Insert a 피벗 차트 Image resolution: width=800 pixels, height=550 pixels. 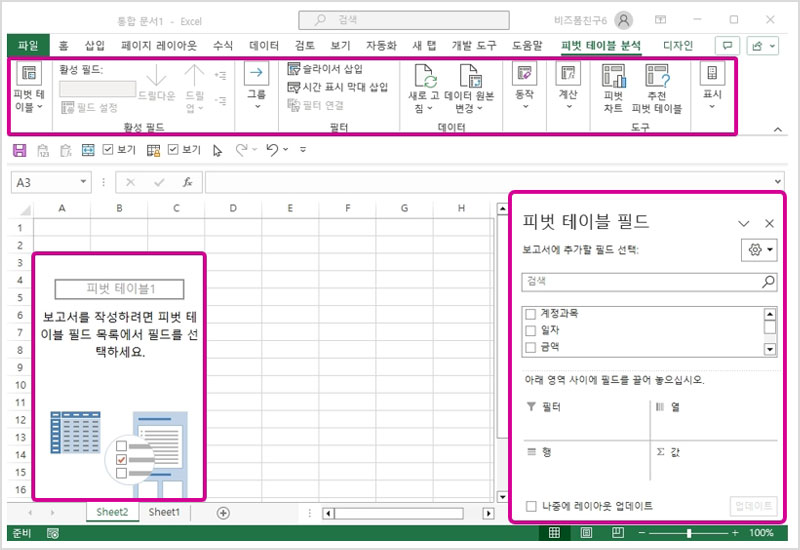pos(613,89)
